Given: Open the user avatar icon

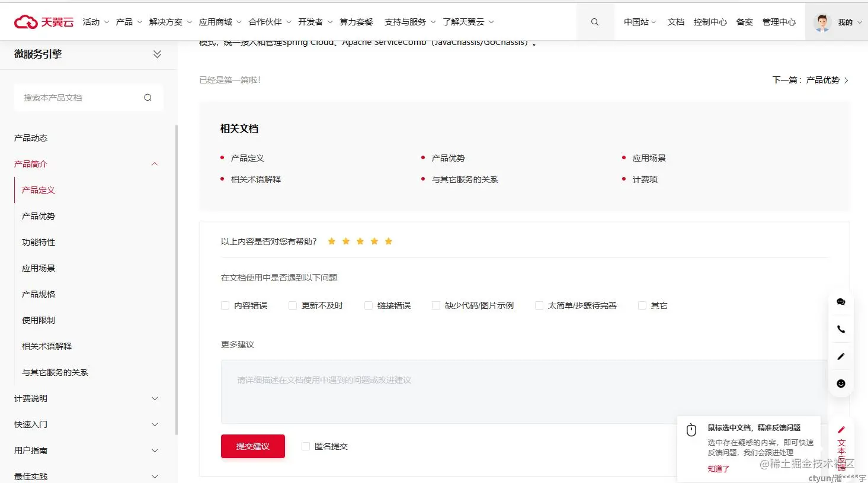Looking at the screenshot, I should point(822,22).
